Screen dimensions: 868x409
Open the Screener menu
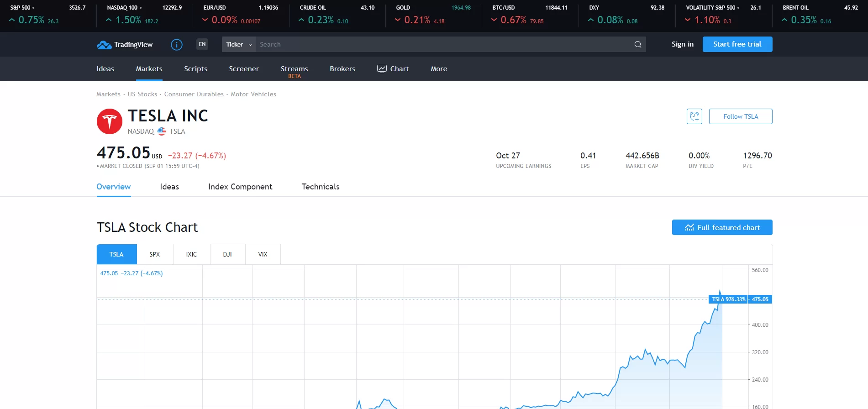tap(244, 69)
